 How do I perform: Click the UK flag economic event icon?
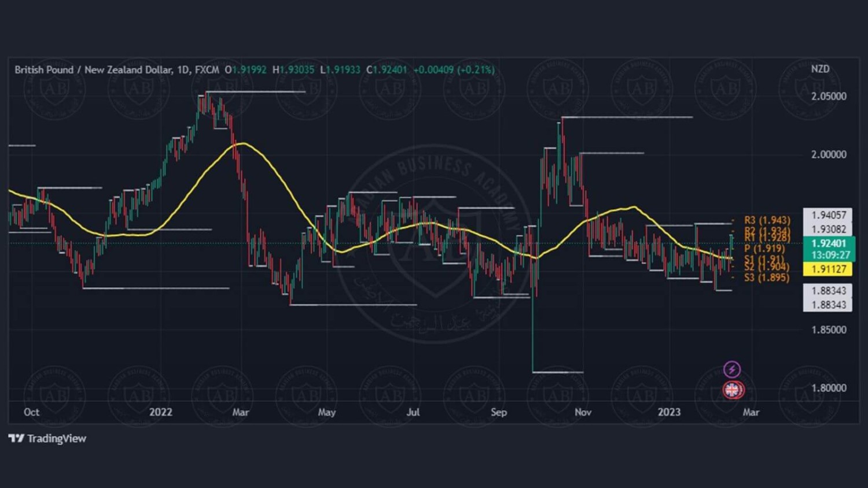[733, 390]
